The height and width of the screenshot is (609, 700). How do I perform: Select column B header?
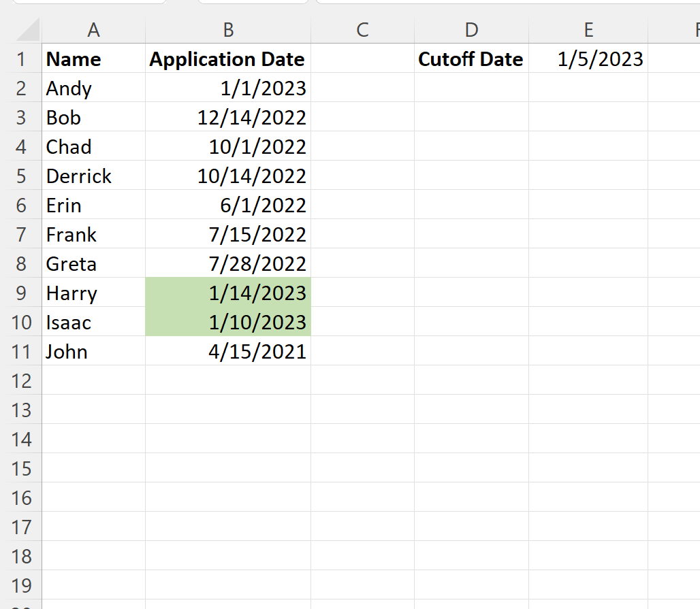pyautogui.click(x=228, y=30)
